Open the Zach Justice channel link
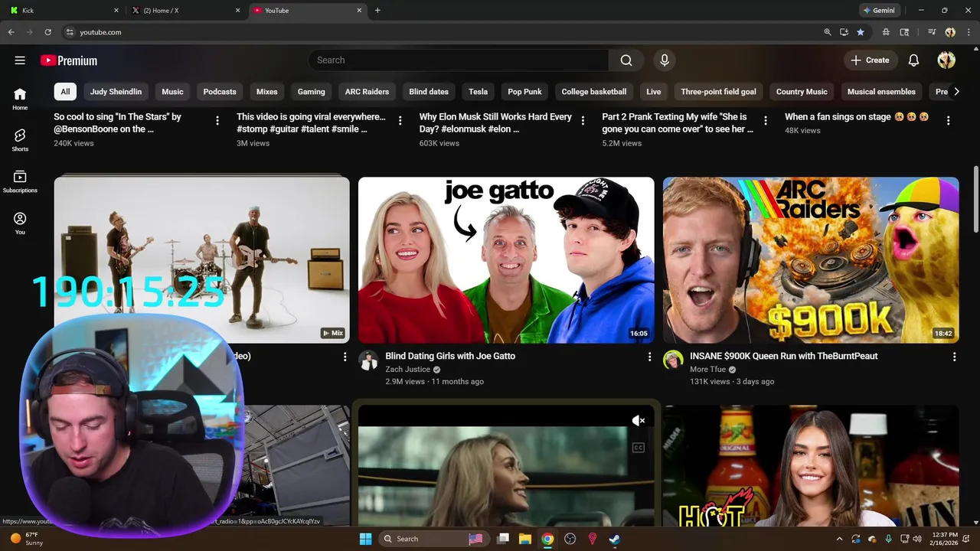980x551 pixels. coord(407,370)
